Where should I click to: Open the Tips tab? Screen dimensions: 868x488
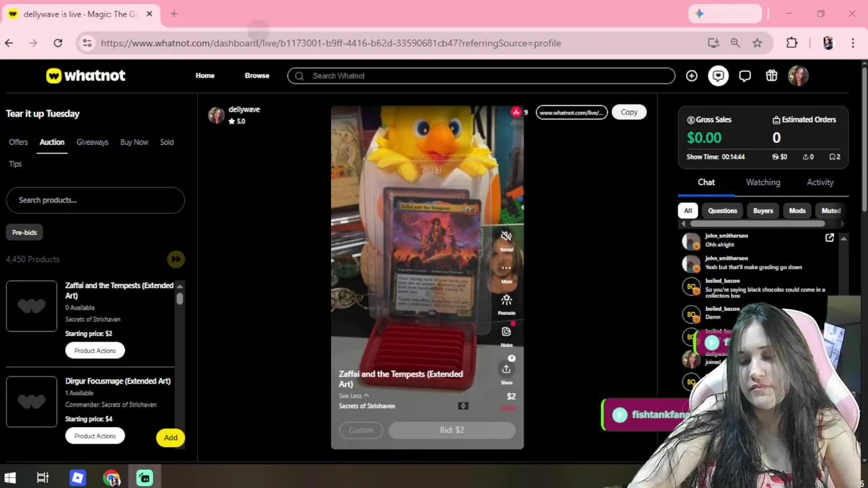[16, 164]
